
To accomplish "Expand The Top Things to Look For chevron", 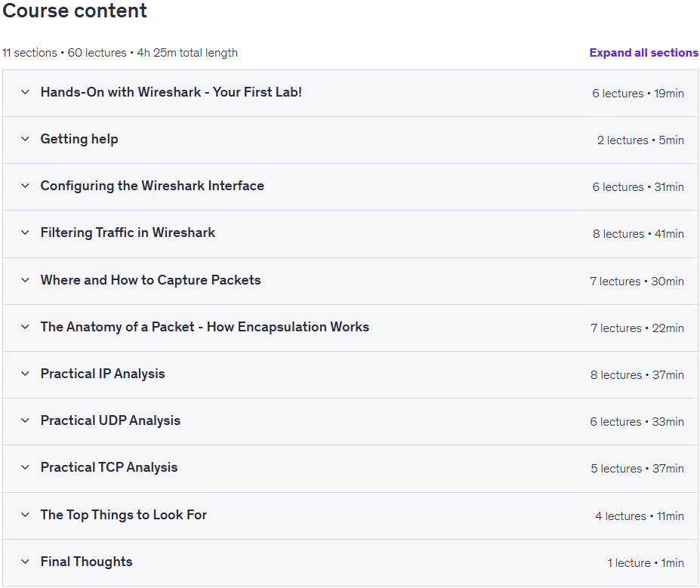I will tap(26, 515).
